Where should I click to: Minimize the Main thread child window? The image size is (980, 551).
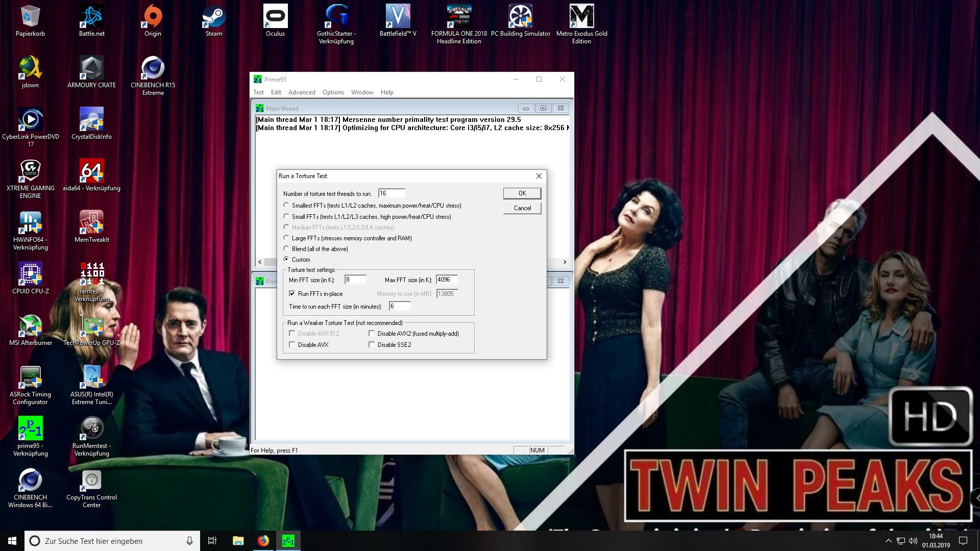tap(526, 108)
